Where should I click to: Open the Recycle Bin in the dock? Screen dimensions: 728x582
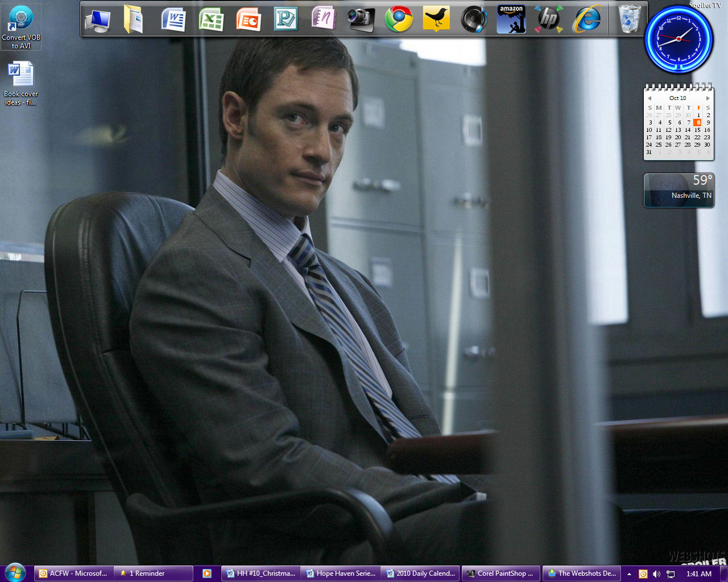tap(630, 20)
